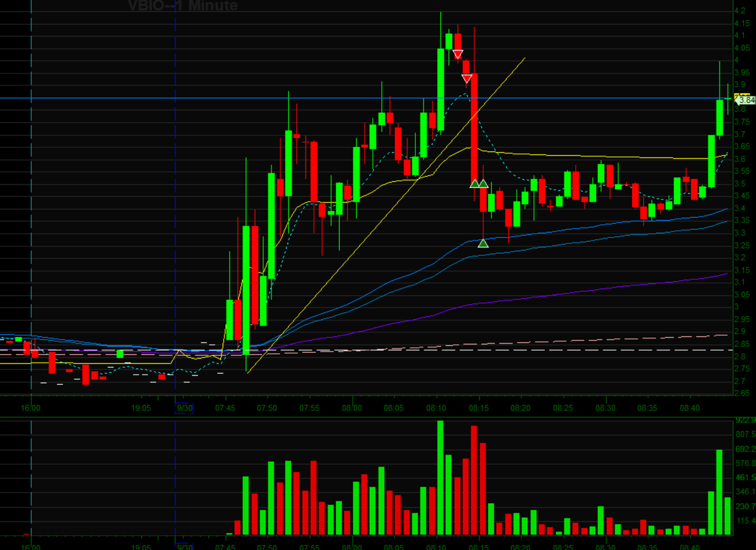This screenshot has height=550, width=756.
Task: Click the 4.05 price axis label
Action: [x=742, y=48]
